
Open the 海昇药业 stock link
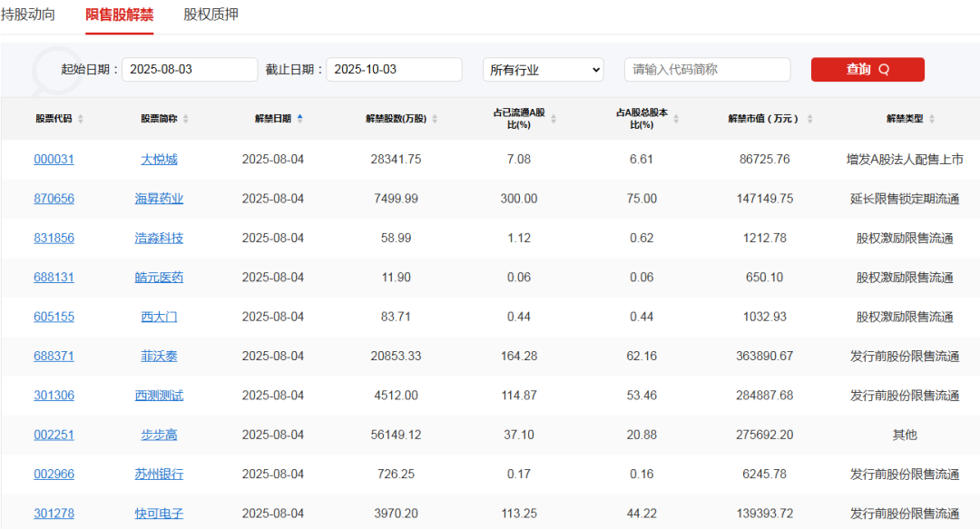click(x=159, y=199)
